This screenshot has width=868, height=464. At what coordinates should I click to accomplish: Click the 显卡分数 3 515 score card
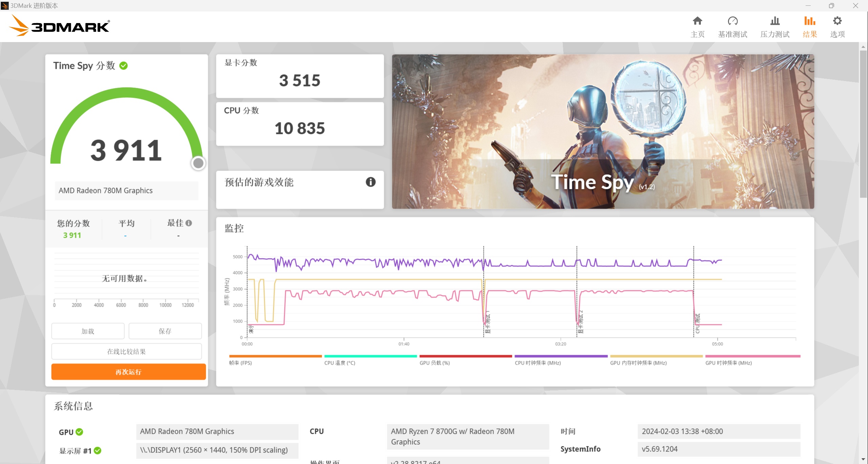click(300, 76)
